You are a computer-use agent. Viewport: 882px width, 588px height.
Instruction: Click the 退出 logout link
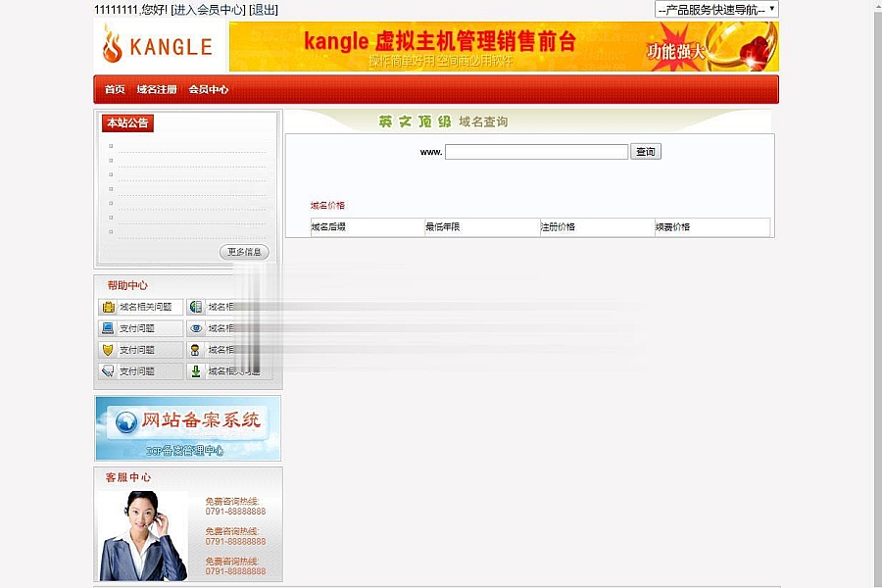coord(264,10)
